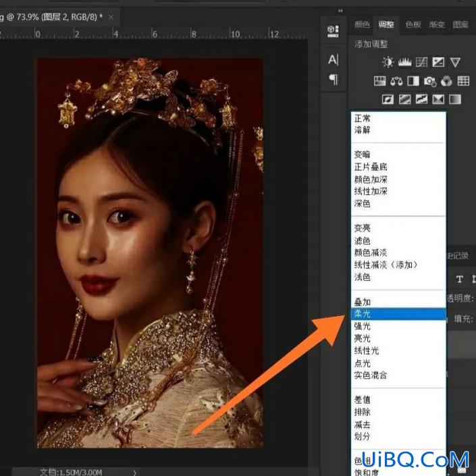
Task: Select highlighted 柔光 blend mode
Action: 398,314
